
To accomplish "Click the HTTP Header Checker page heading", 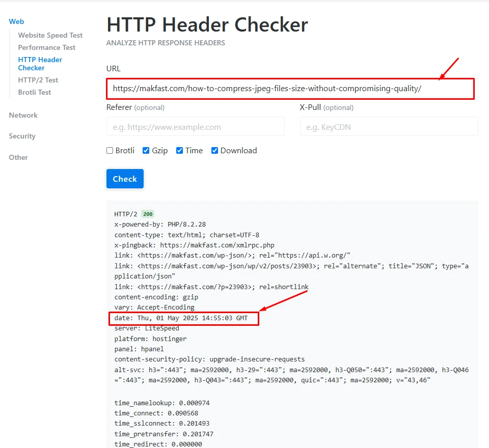I will pos(207,24).
